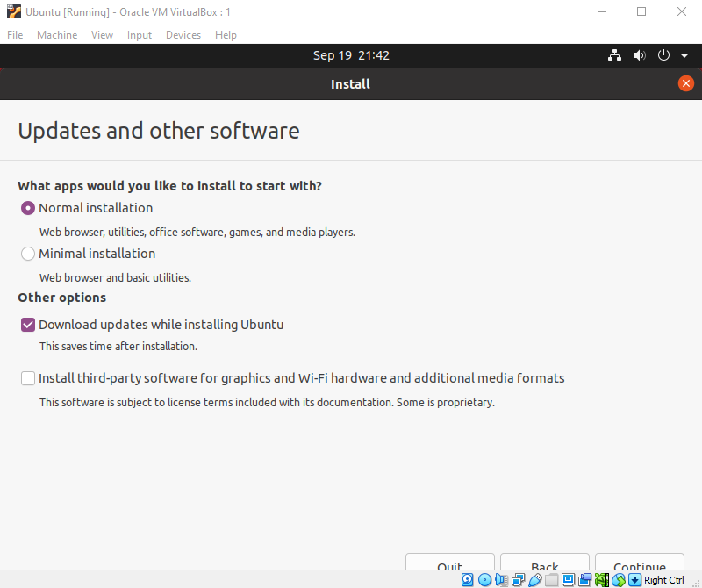The width and height of the screenshot is (702, 588).
Task: Open the Machine menu
Action: (57, 34)
